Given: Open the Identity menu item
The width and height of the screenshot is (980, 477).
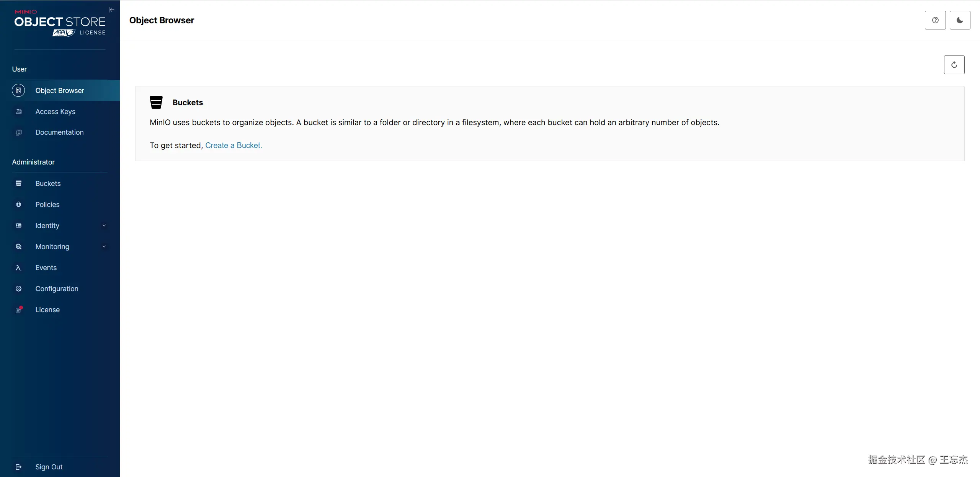Looking at the screenshot, I should (47, 226).
